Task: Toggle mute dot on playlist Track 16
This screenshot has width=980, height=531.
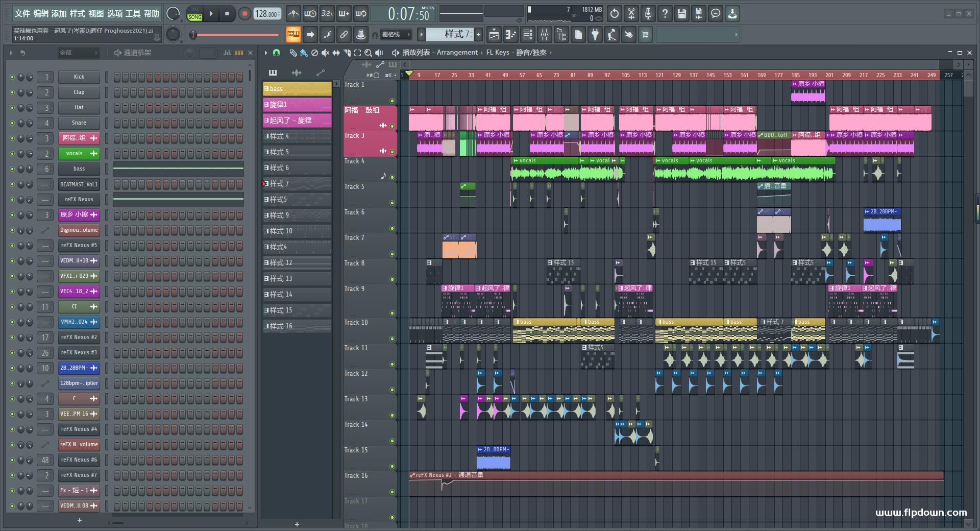Action: pos(393,492)
